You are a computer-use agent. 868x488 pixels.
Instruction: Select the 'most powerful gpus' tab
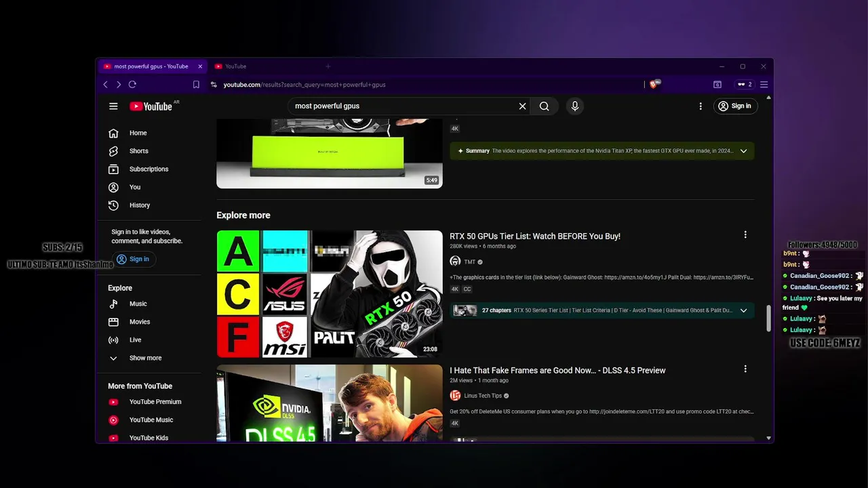tap(151, 66)
